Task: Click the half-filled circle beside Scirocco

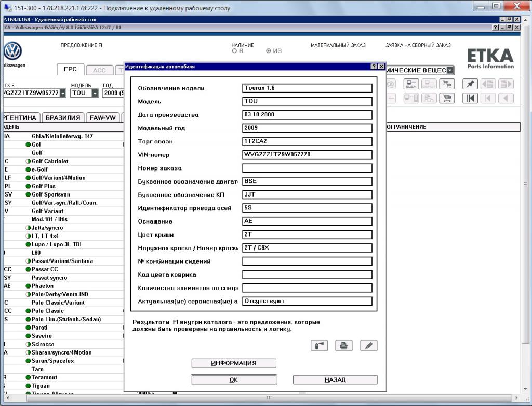Action: point(28,344)
